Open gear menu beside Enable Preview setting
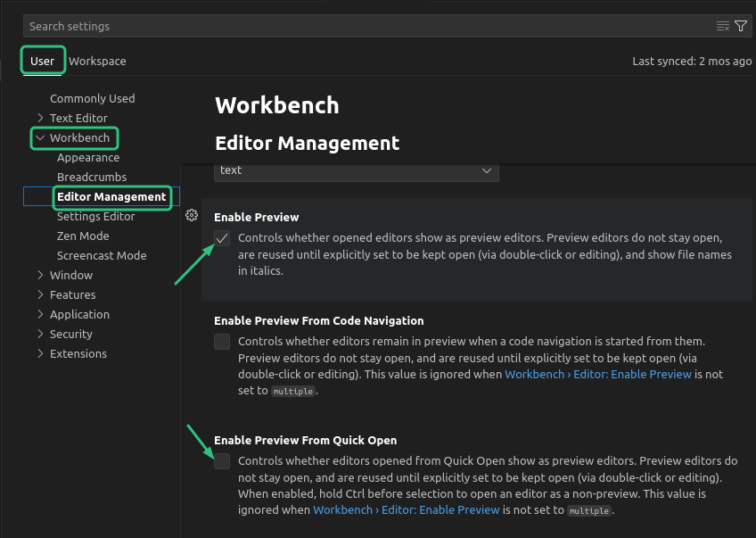Screen dimensions: 756x538 tap(192, 215)
